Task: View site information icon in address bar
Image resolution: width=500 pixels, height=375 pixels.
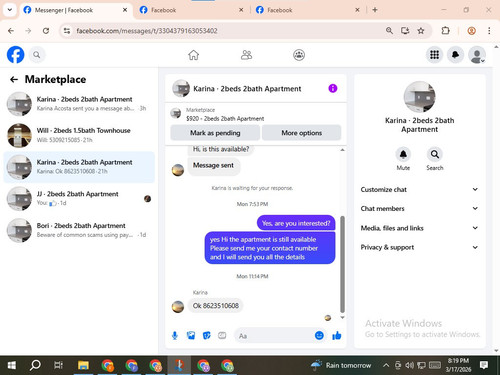Action: [67, 31]
